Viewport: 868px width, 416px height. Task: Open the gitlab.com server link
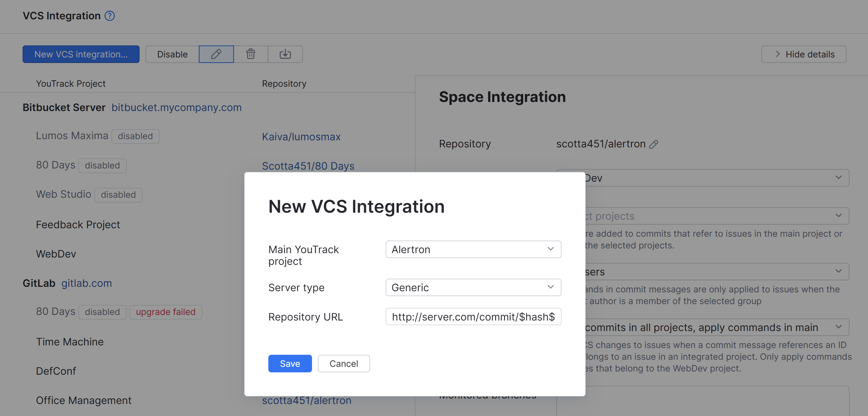87,283
